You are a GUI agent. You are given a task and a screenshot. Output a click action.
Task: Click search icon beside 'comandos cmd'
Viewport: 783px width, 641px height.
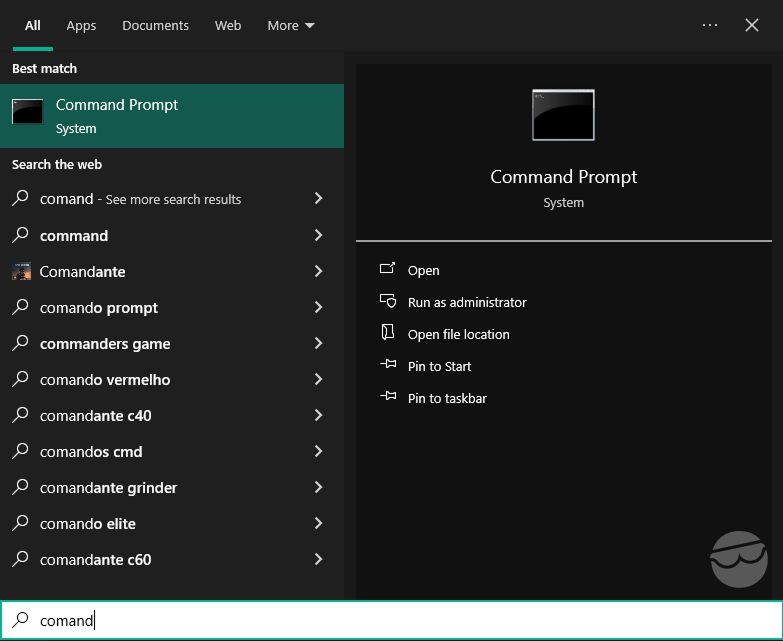(x=20, y=450)
